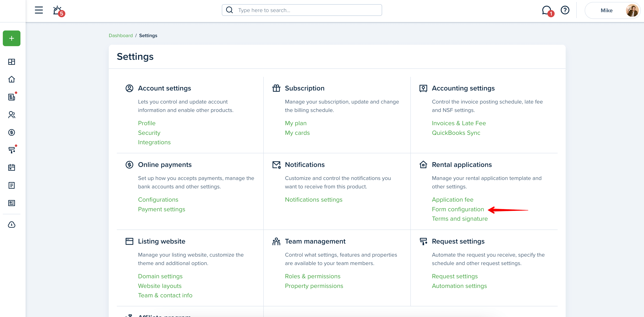
Task: Click the green plus create button
Action: 11,38
